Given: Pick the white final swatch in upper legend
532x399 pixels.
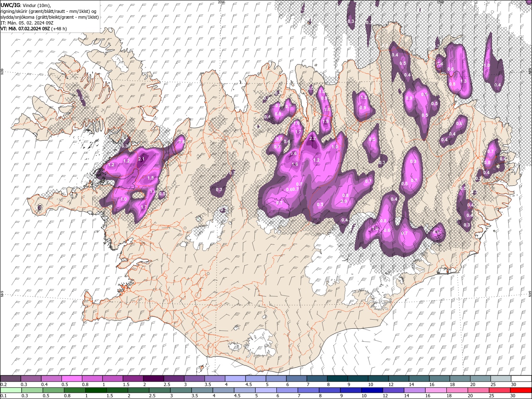Looking at the screenshot, I should click(521, 379).
